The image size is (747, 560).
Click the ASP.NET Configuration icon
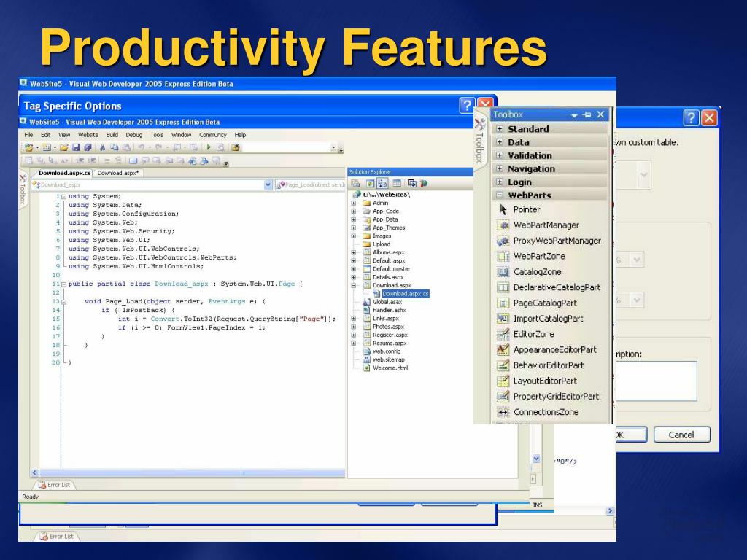[x=424, y=183]
